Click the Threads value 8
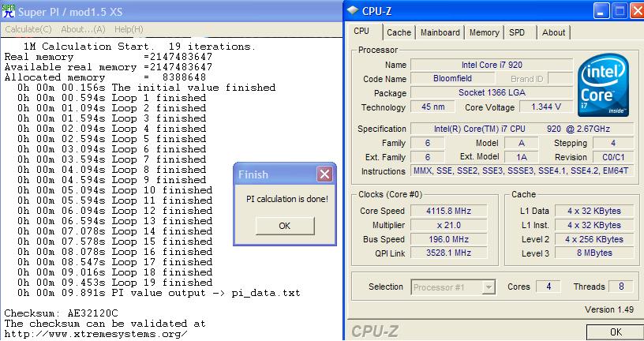The height and width of the screenshot is (341, 644). 621,287
